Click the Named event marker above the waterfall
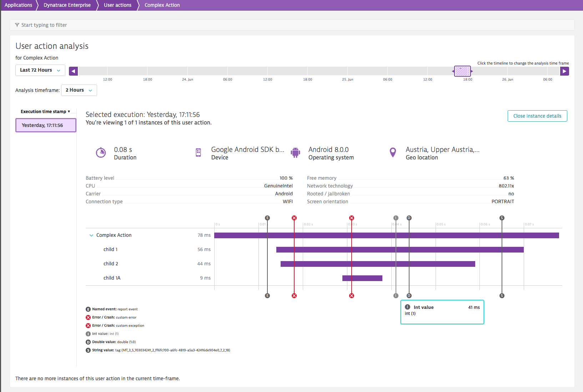583x392 pixels. [267, 218]
